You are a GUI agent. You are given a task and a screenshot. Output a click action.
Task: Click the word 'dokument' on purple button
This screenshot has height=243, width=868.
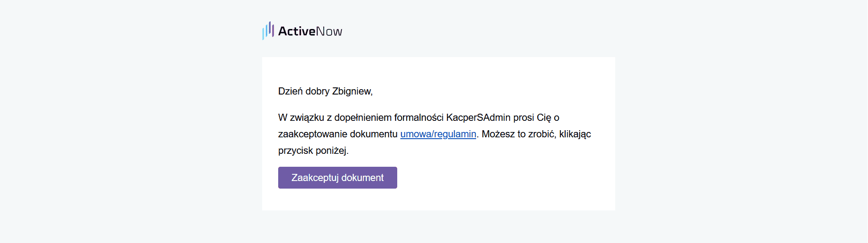(362, 177)
